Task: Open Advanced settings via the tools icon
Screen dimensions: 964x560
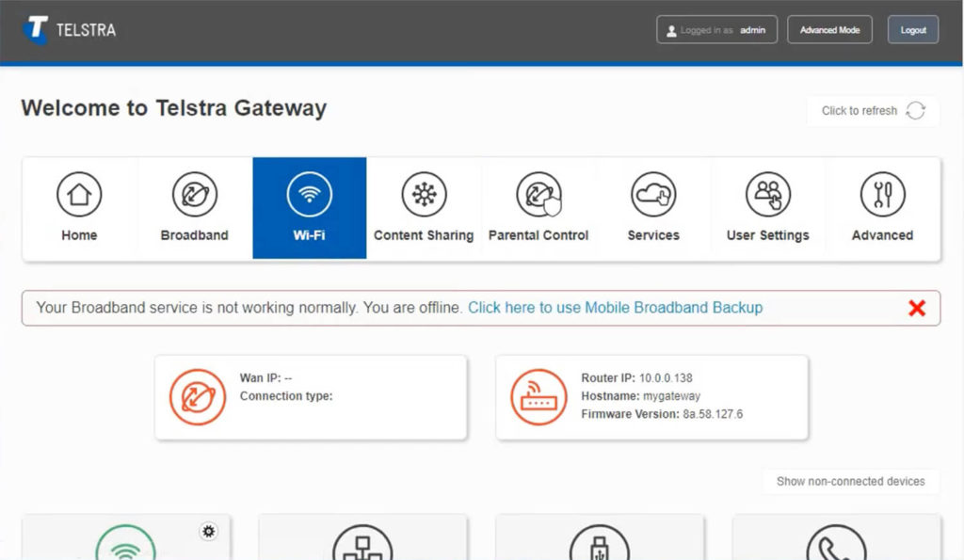Action: click(883, 194)
